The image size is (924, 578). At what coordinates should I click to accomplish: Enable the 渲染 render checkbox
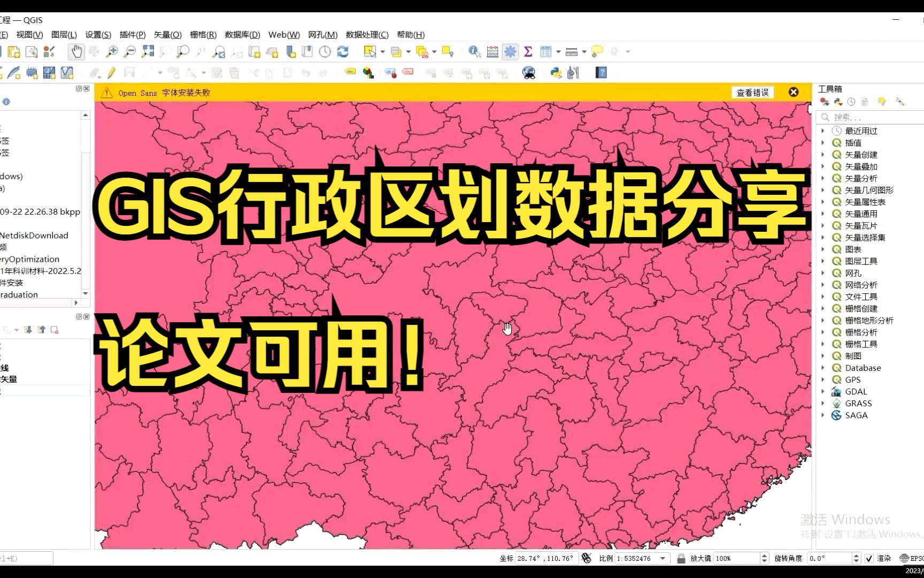868,558
